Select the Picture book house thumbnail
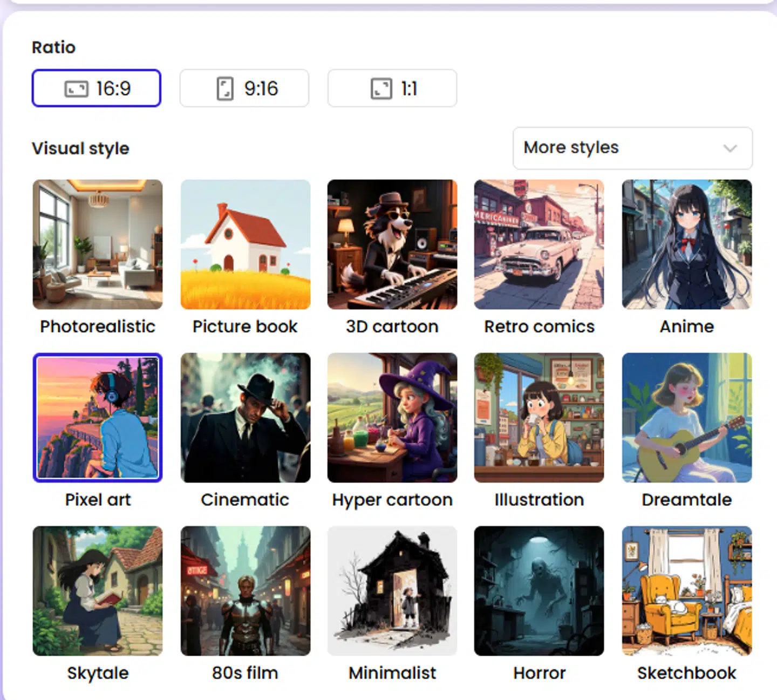This screenshot has width=777, height=700. point(246,244)
